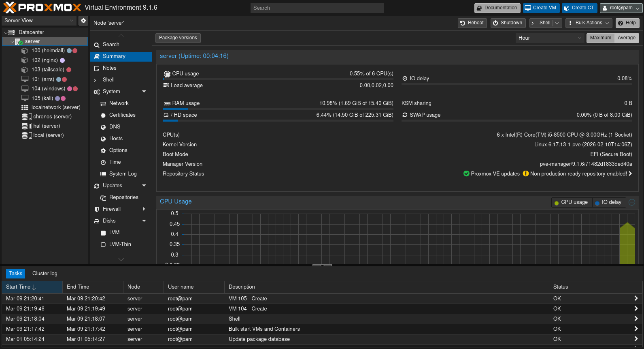This screenshot has width=644, height=349.
Task: Open the Hour timeframe dropdown
Action: [x=549, y=38]
